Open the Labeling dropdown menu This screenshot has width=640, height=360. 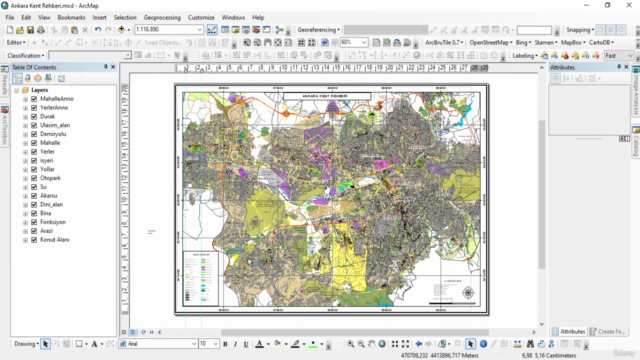[x=525, y=56]
